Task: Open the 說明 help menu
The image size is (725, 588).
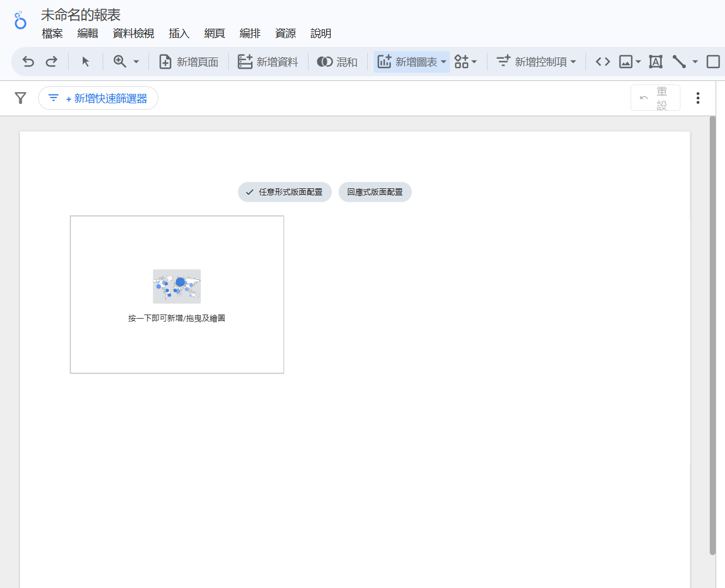Action: 321,33
